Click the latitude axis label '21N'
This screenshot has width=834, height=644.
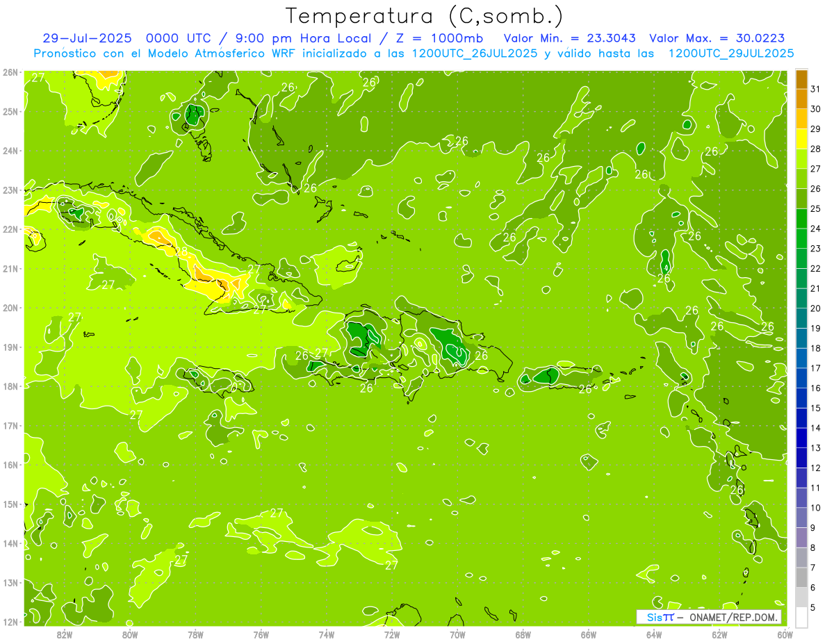10,268
